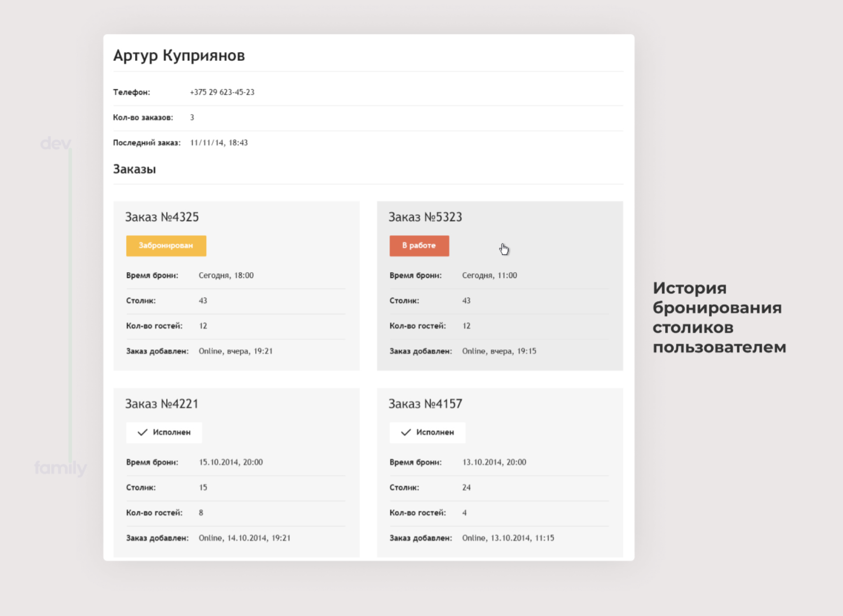
Task: Open the "Заказ №4325" card title
Action: click(162, 217)
